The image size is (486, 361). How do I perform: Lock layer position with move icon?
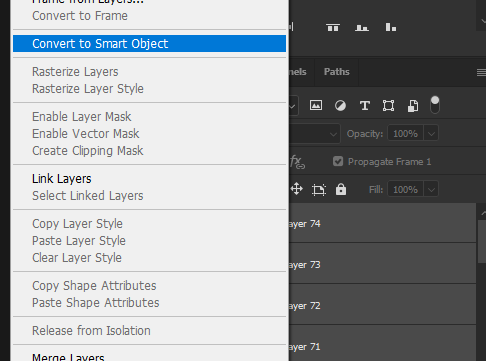(297, 189)
